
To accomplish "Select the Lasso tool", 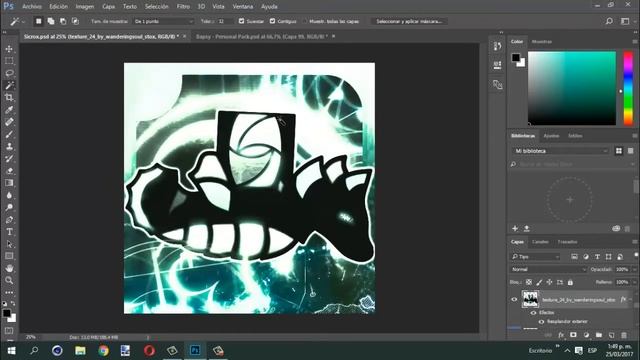I will pos(9,73).
